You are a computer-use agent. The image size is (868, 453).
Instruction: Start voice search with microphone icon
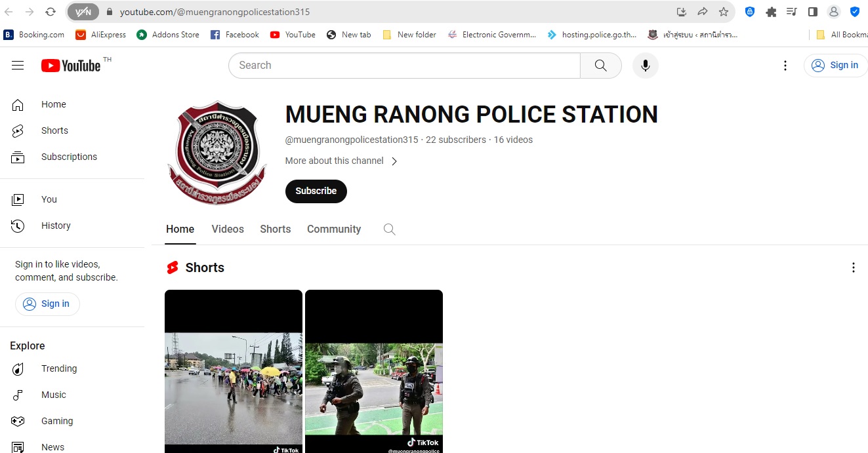[645, 66]
